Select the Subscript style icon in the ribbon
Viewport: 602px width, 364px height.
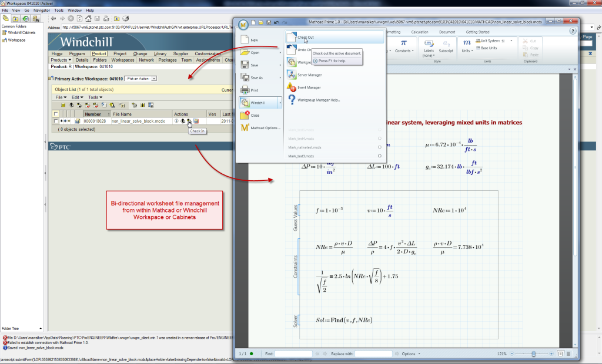pos(446,45)
